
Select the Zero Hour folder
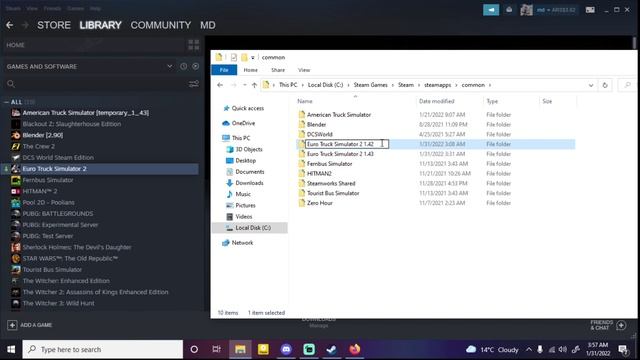click(x=320, y=203)
